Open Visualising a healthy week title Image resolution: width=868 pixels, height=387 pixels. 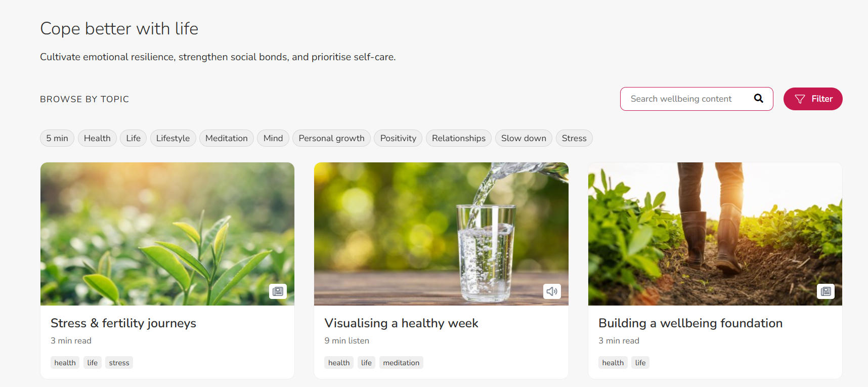click(401, 323)
